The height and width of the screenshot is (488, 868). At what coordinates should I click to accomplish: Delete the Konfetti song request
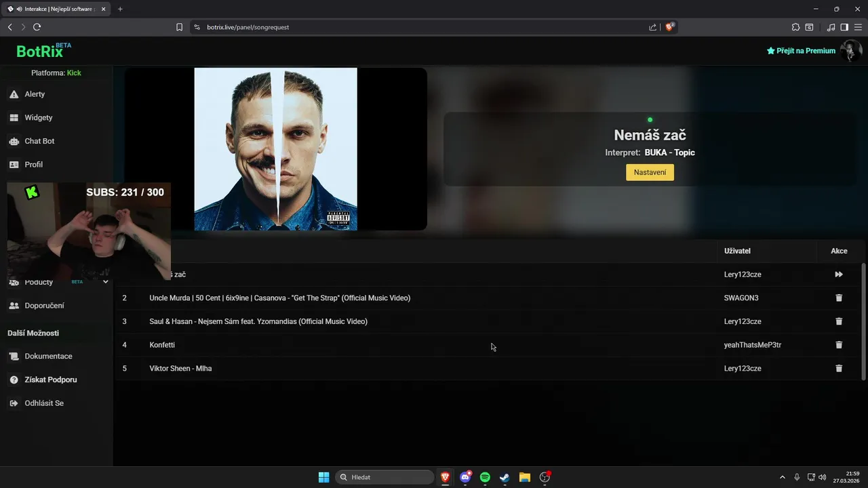coord(839,345)
